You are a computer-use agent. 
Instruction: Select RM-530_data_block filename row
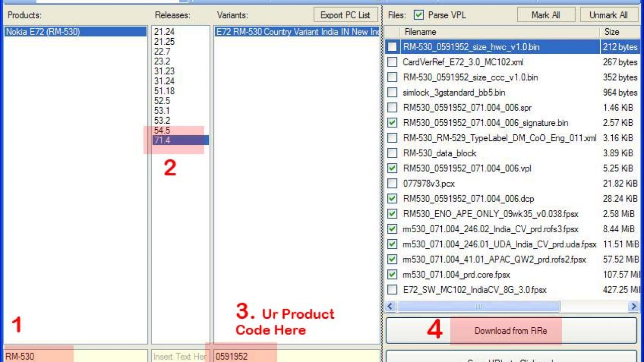[x=440, y=153]
